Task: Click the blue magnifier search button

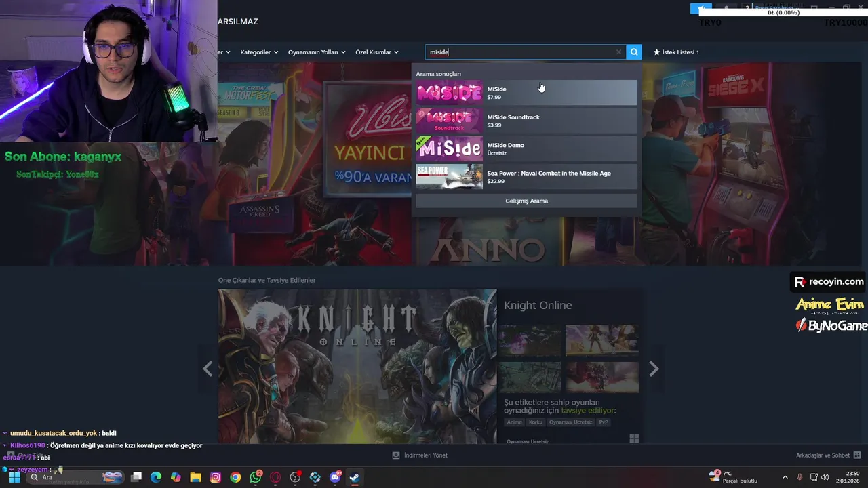Action: pyautogui.click(x=634, y=52)
